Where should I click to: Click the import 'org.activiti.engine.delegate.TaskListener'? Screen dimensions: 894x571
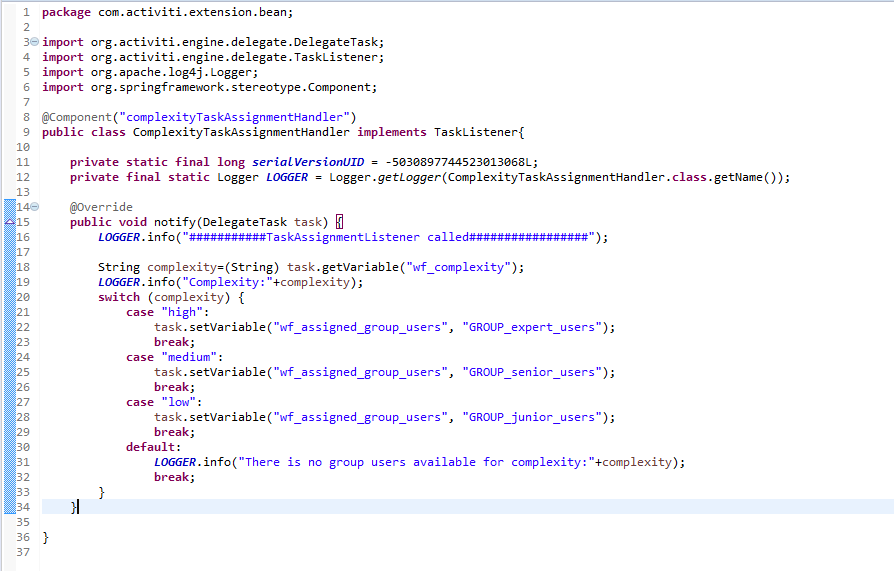234,57
